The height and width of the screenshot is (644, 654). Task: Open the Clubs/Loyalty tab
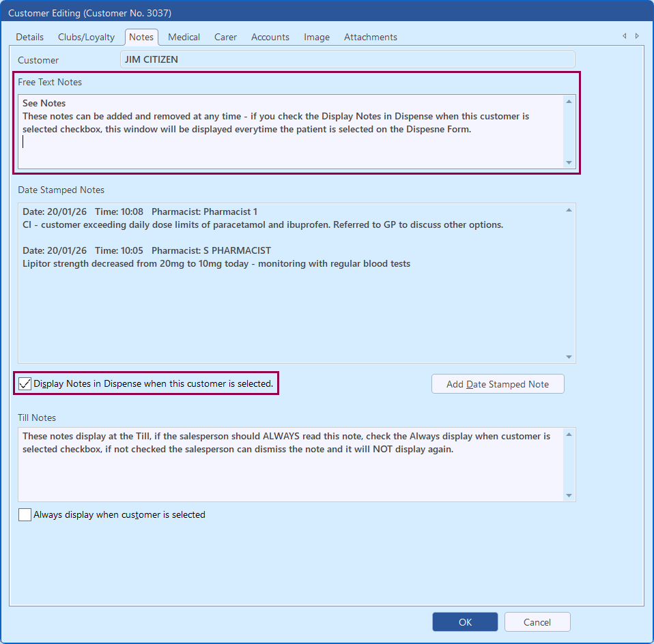point(86,37)
